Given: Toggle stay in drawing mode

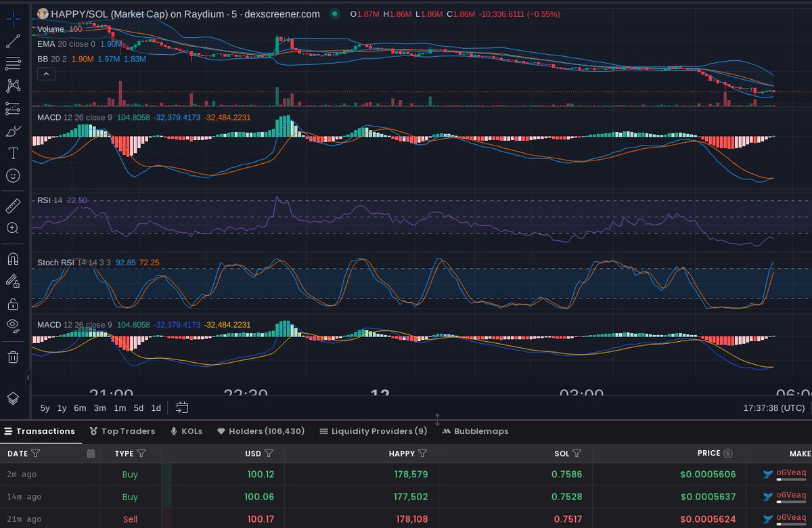Looking at the screenshot, I should click(13, 281).
